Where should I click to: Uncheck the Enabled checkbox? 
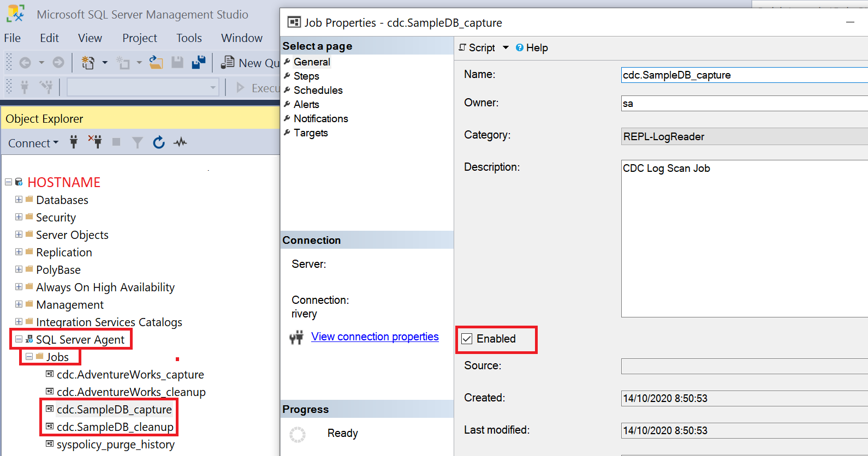pos(467,339)
